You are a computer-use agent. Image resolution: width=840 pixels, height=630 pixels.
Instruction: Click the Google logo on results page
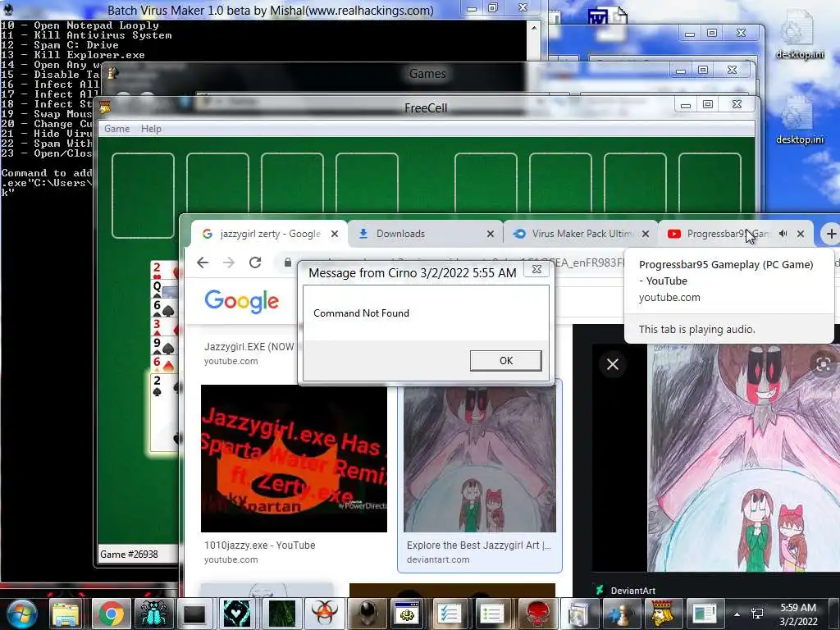(x=242, y=302)
